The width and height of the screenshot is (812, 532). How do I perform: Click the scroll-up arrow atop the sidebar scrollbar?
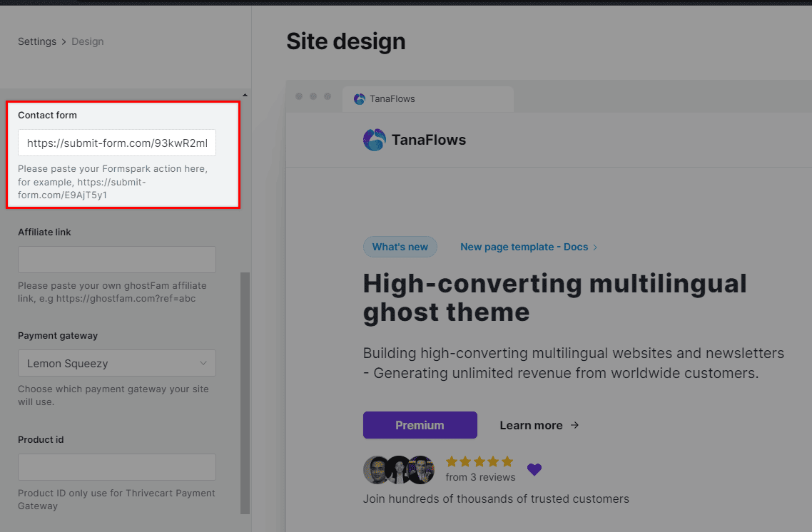point(245,94)
